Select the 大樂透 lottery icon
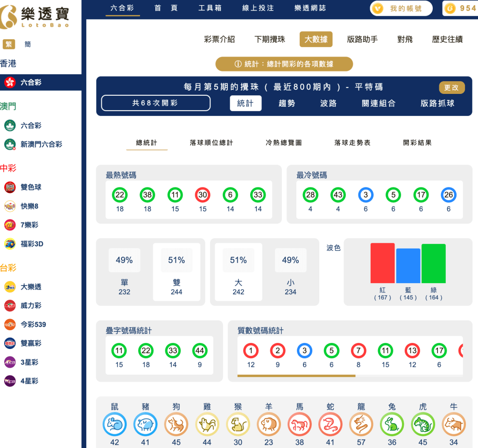This screenshot has height=448, width=478. point(11,287)
